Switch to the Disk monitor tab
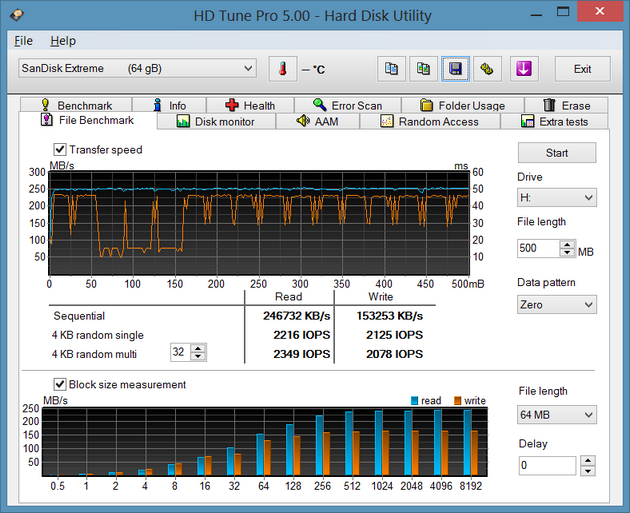Screen dimensions: 630x513 pos(216,121)
